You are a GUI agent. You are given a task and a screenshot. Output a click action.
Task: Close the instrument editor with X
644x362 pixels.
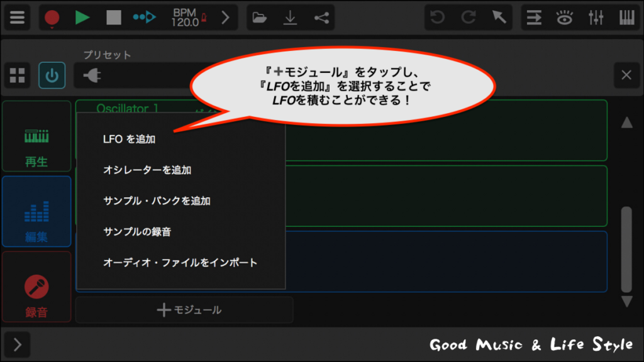[x=626, y=75]
